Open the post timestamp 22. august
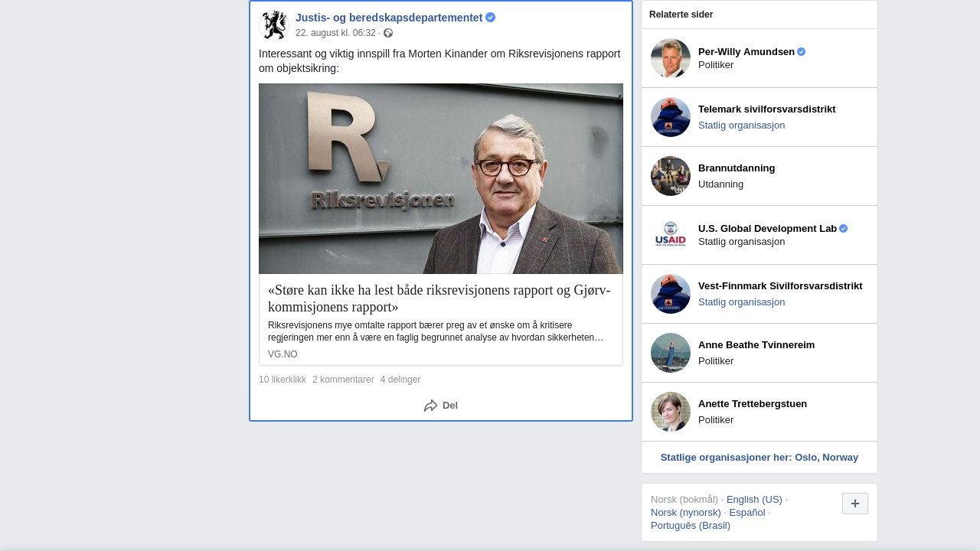The image size is (980, 551). [335, 33]
